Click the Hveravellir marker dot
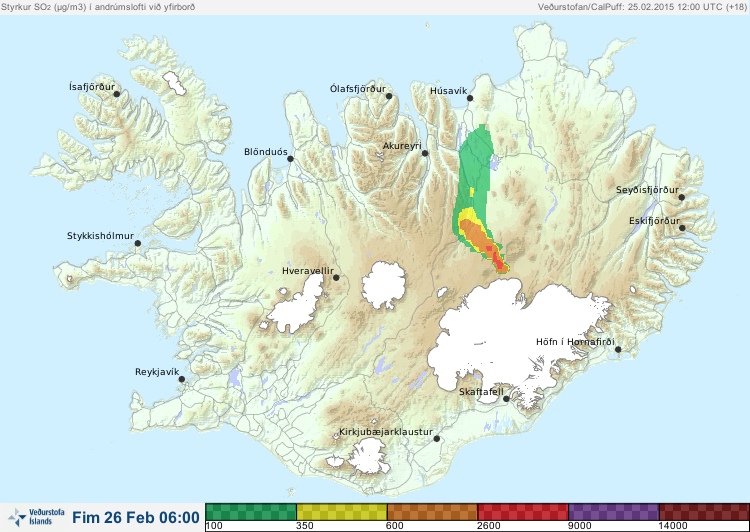 (336, 277)
